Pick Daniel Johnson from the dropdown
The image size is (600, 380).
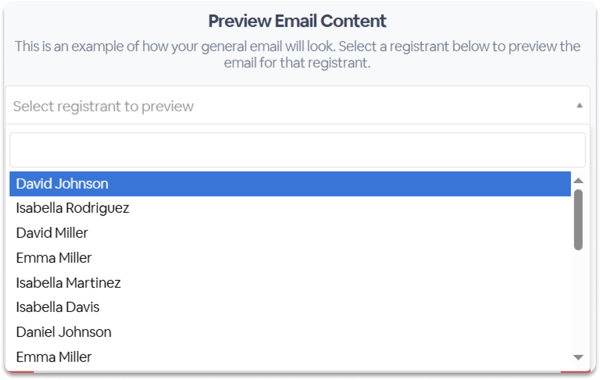[x=290, y=332]
